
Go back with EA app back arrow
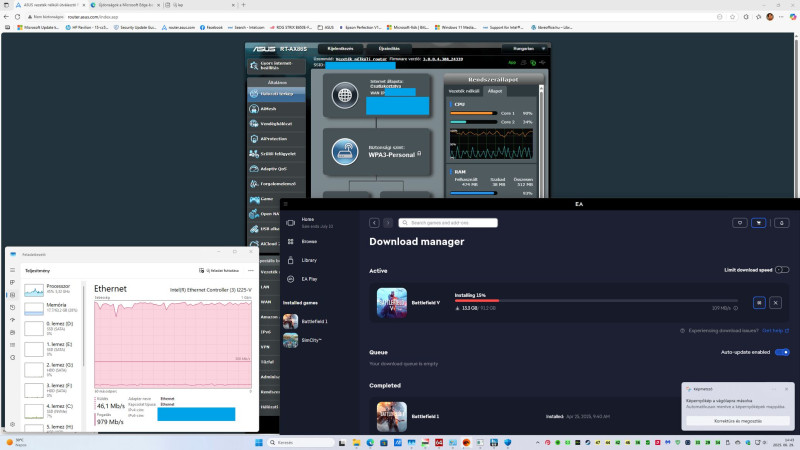click(x=374, y=223)
